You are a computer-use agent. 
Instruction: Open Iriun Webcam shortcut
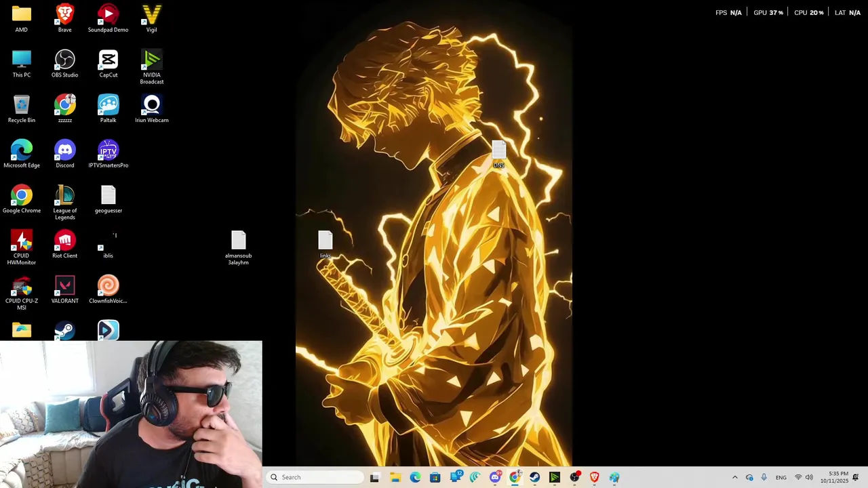pos(152,110)
